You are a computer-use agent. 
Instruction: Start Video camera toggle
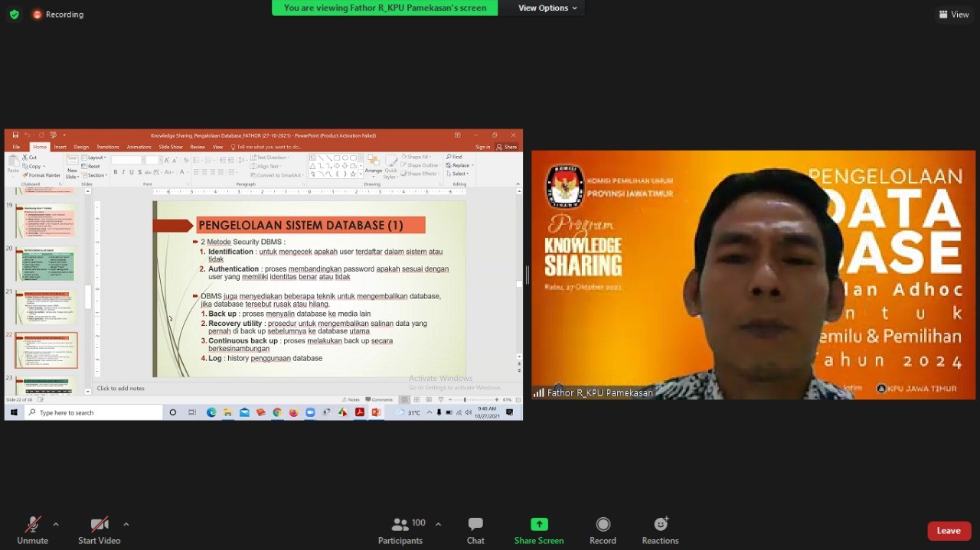(99, 530)
